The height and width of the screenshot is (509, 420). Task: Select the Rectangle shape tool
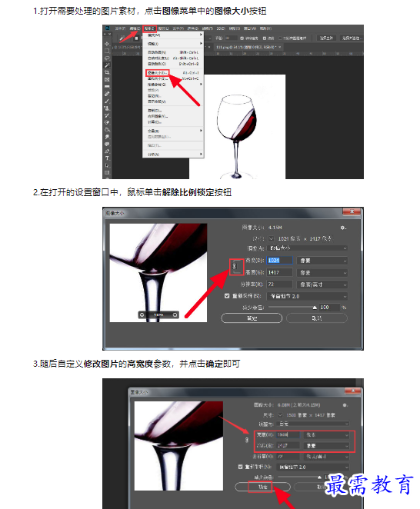coord(107,173)
